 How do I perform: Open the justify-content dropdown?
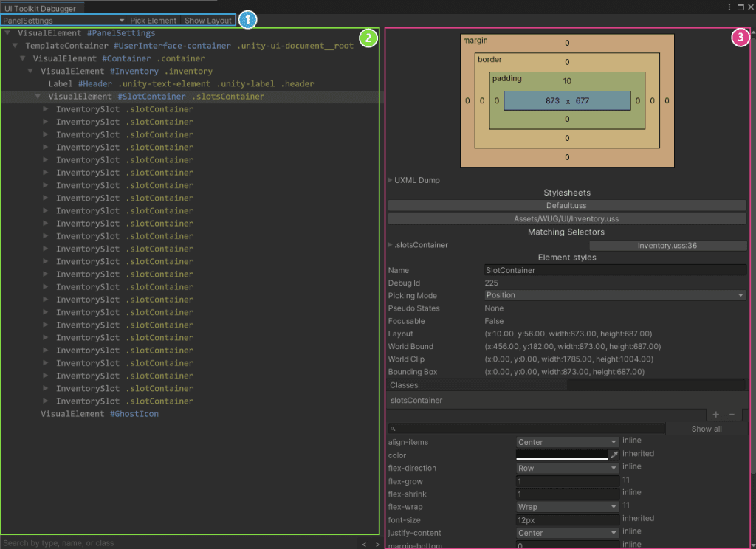click(x=568, y=533)
